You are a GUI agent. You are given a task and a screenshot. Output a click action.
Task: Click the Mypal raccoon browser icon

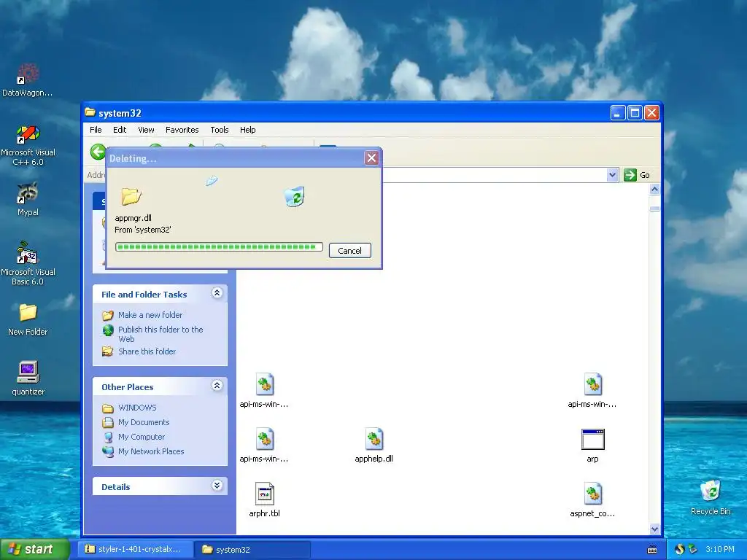pyautogui.click(x=28, y=200)
